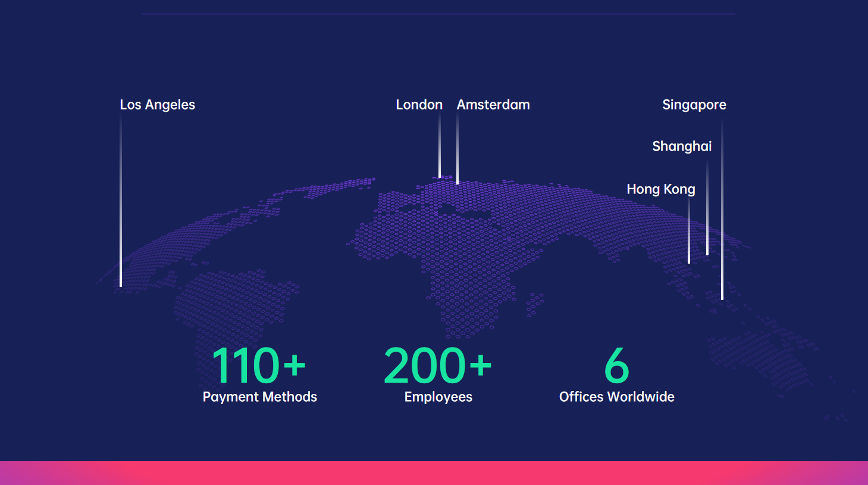Click the green 6 offices number
This screenshot has height=485, width=868.
[617, 365]
